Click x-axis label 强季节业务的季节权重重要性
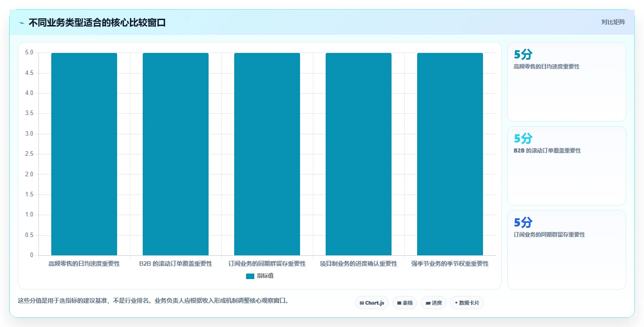 (450, 264)
